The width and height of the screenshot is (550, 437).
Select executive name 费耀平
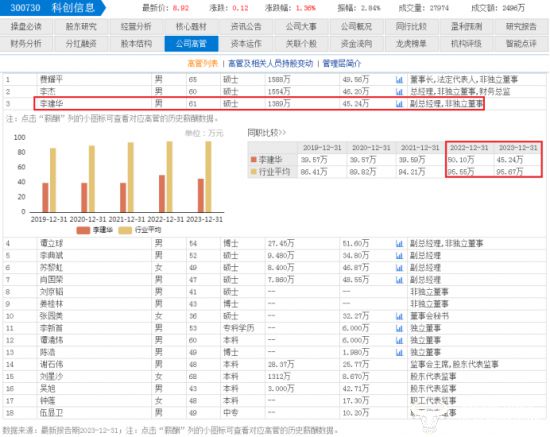tap(51, 80)
